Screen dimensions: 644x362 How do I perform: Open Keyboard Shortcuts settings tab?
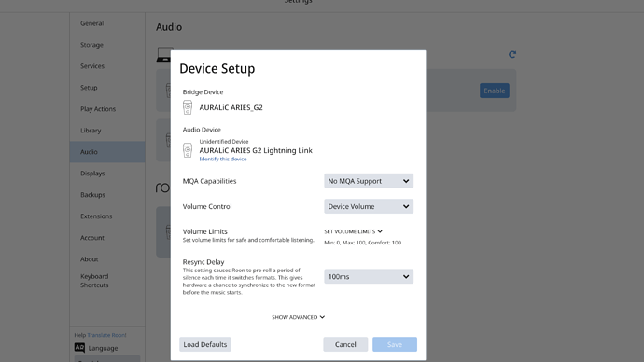[107, 281]
